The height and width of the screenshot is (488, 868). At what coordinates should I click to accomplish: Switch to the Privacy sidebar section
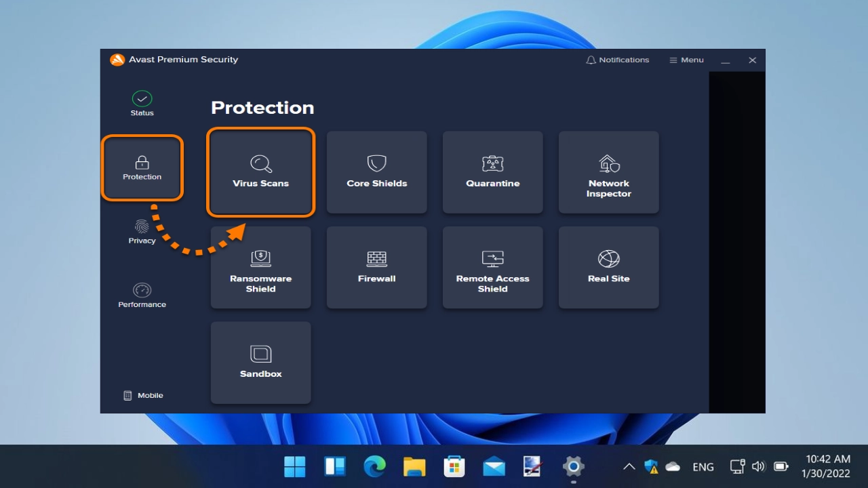[x=142, y=232]
